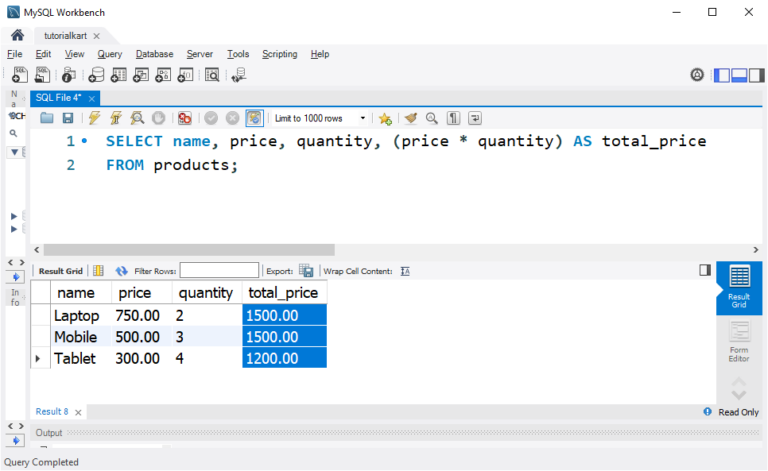
Task: Switch to the Result 8 tab
Action: coord(52,412)
